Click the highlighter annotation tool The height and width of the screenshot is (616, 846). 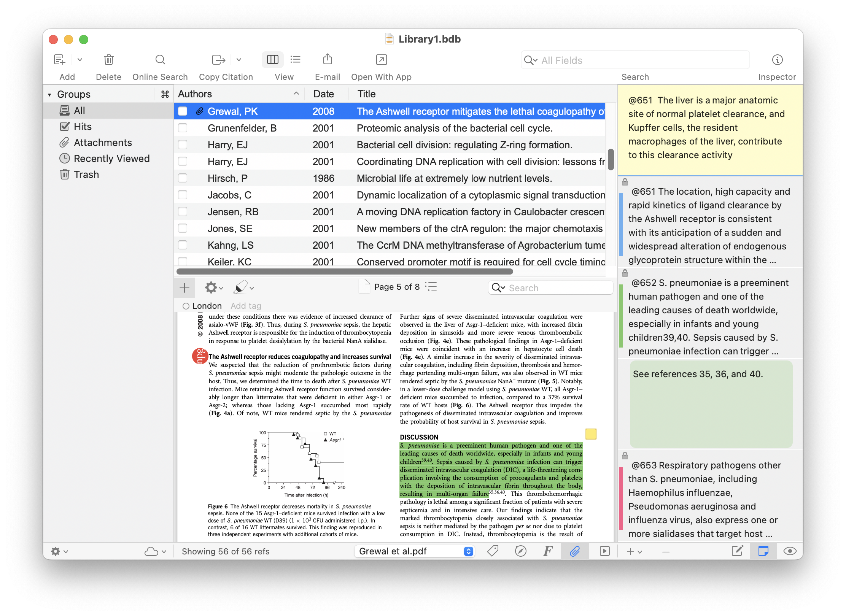pos(240,287)
